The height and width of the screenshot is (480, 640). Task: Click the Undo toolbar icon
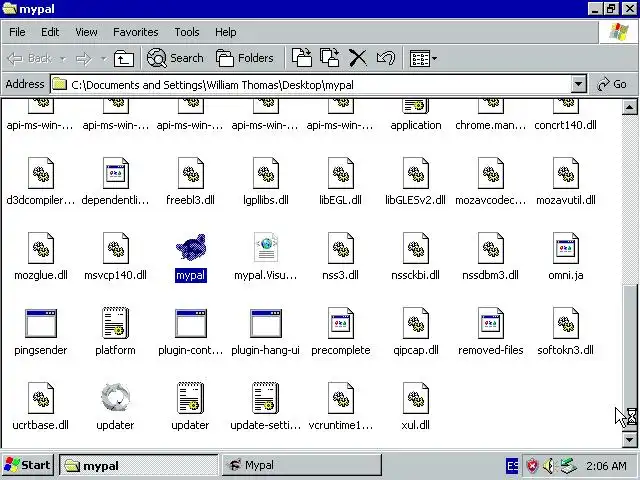[x=386, y=58]
